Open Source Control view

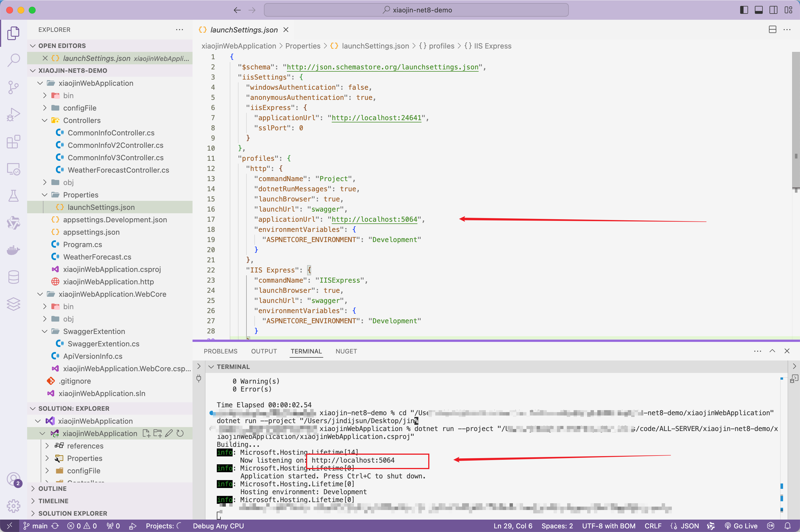pos(14,87)
